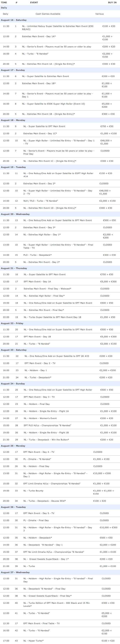Click NLH / PLO - Turbo event row
Image resolution: width=120 pixels, height=644 pixels.
pos(60,201)
